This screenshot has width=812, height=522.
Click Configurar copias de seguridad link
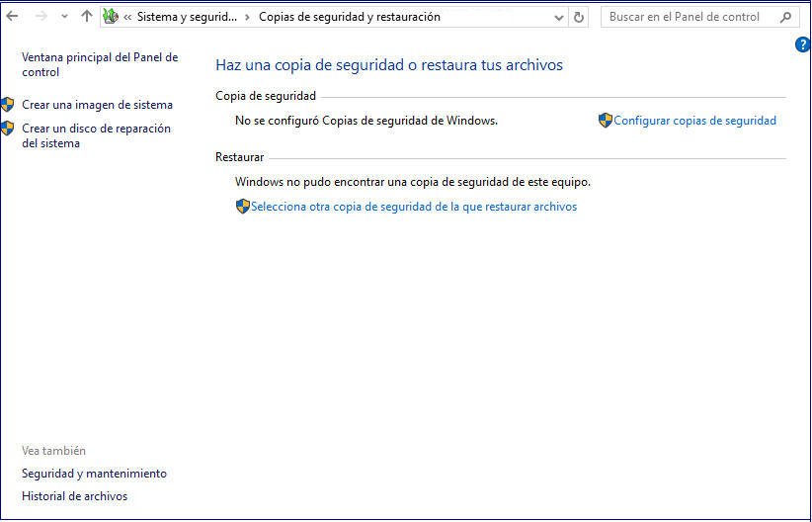pyautogui.click(x=695, y=121)
